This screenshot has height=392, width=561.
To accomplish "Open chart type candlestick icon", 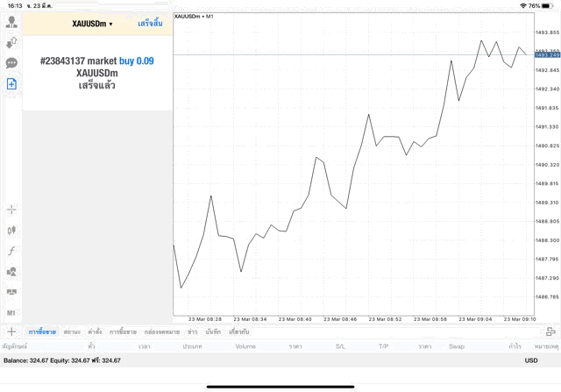I will (x=12, y=231).
